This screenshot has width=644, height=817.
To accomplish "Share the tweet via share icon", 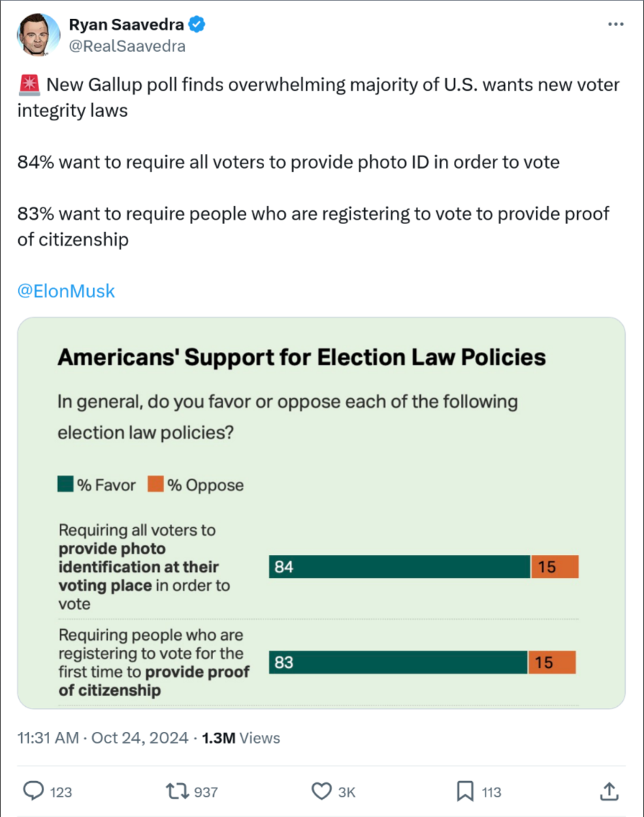I will pos(609,791).
